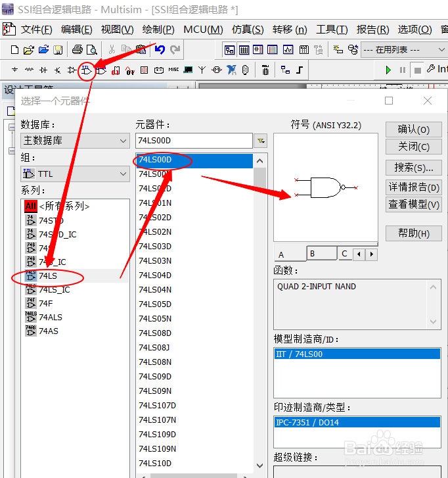The height and width of the screenshot is (478, 448).
Task: Open the MCU(M) menu
Action: pyautogui.click(x=203, y=30)
